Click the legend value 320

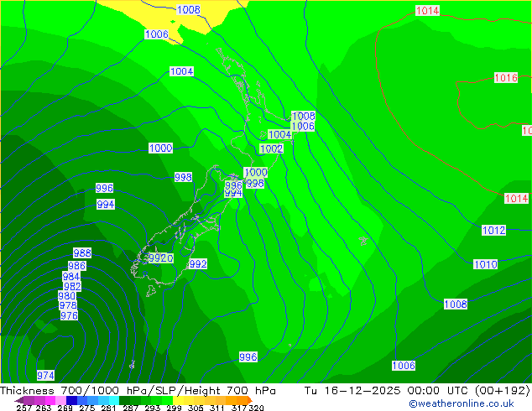coord(256,408)
